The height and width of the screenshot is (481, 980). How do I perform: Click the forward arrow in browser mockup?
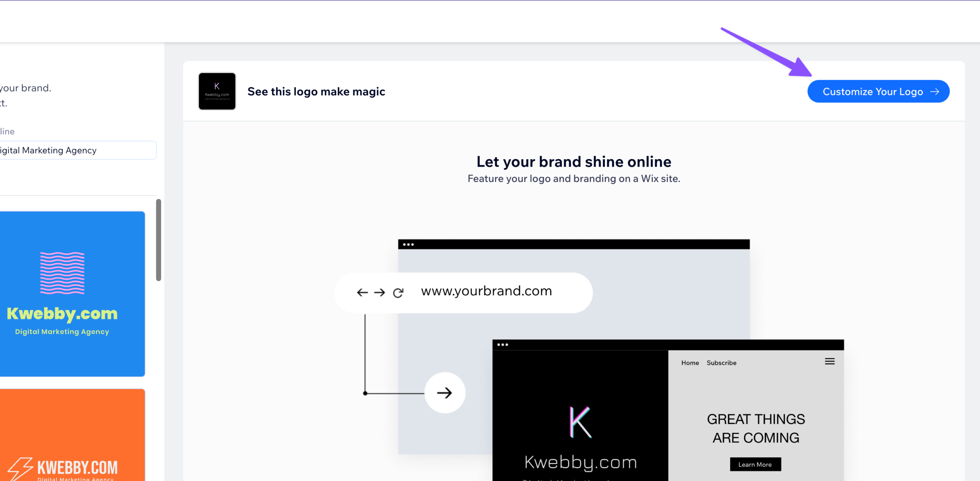coord(379,293)
